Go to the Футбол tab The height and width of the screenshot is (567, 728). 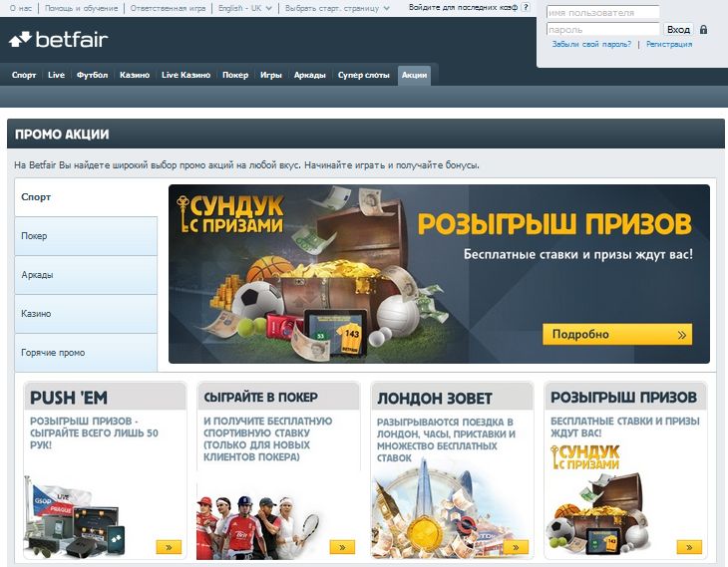tap(92, 75)
